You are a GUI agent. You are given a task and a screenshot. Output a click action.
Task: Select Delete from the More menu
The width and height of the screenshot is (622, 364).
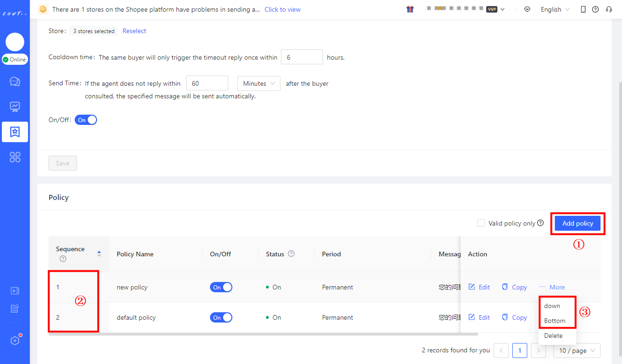[x=557, y=336]
